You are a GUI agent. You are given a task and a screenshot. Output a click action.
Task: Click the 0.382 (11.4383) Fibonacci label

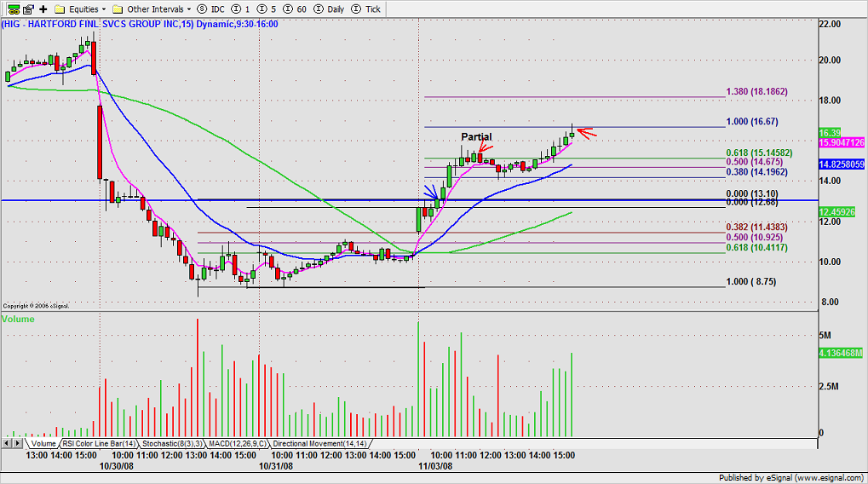[756, 227]
